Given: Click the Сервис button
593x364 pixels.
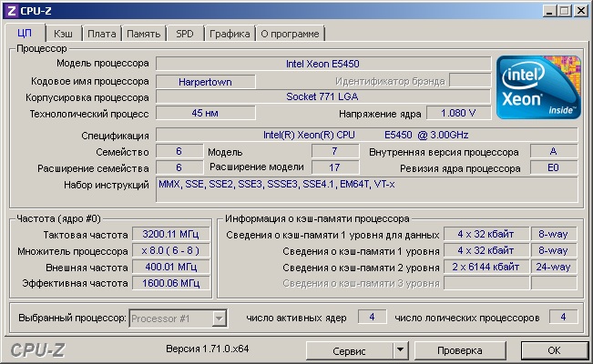Looking at the screenshot, I should tap(349, 350).
